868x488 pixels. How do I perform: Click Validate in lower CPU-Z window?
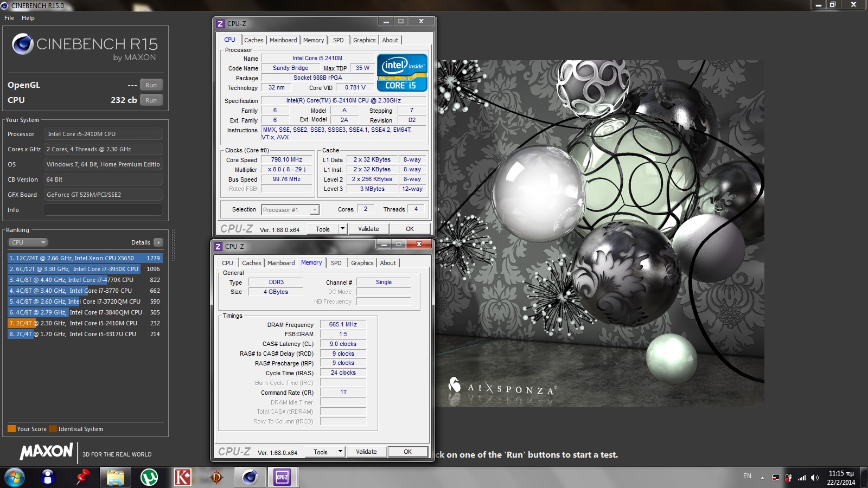[366, 452]
